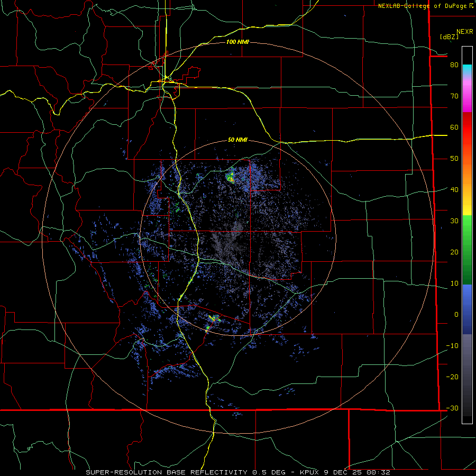Click the Super-Resolution Base Reflectivity caption text
The width and height of the screenshot is (476, 476).
237,472
